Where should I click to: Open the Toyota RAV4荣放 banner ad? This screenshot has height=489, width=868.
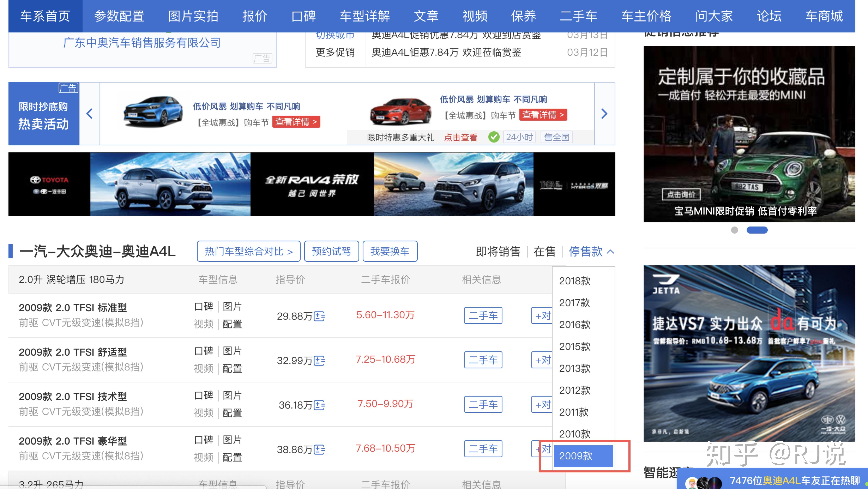[312, 184]
